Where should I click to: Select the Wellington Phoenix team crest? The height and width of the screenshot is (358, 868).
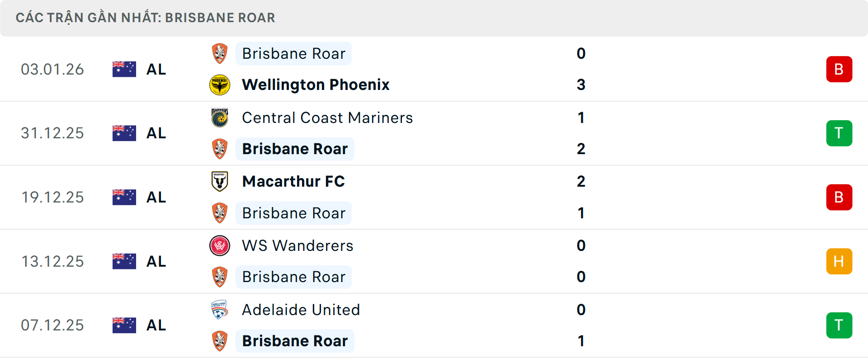(220, 85)
